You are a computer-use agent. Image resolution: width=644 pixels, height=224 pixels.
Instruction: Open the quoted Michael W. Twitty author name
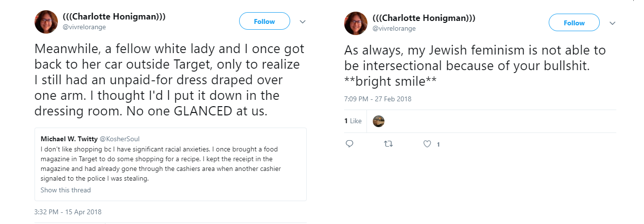tap(69, 139)
